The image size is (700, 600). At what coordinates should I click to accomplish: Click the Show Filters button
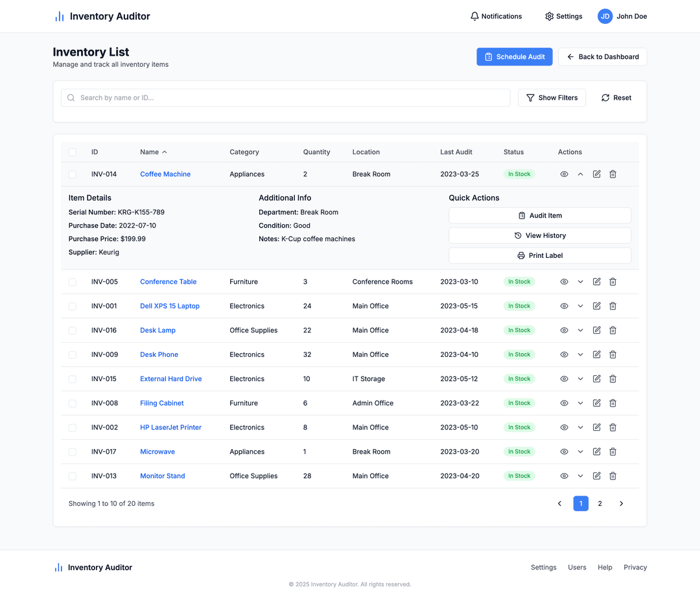pyautogui.click(x=552, y=98)
